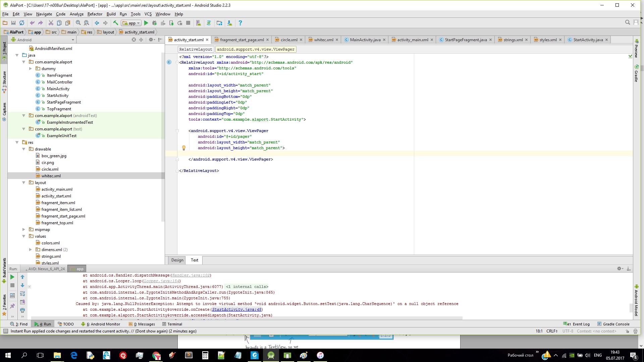This screenshot has width=644, height=362.
Task: Click the intention lightbulb in editor gutter
Action: [x=183, y=148]
